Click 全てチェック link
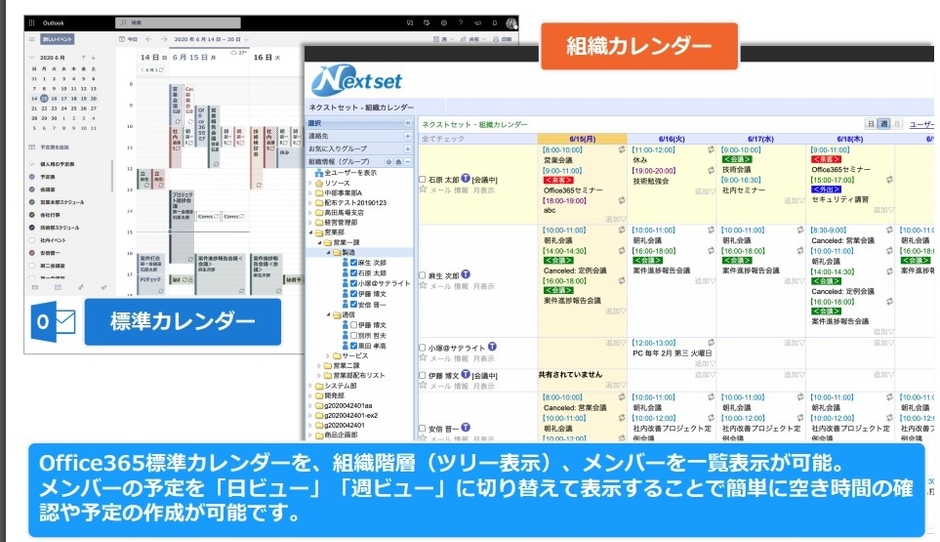Viewport: 940px width, 542px height. [443, 138]
